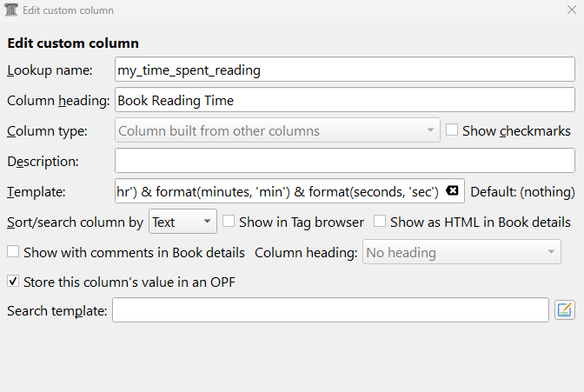The width and height of the screenshot is (584, 392).
Task: Click inside the Template text field
Action: coord(278,191)
